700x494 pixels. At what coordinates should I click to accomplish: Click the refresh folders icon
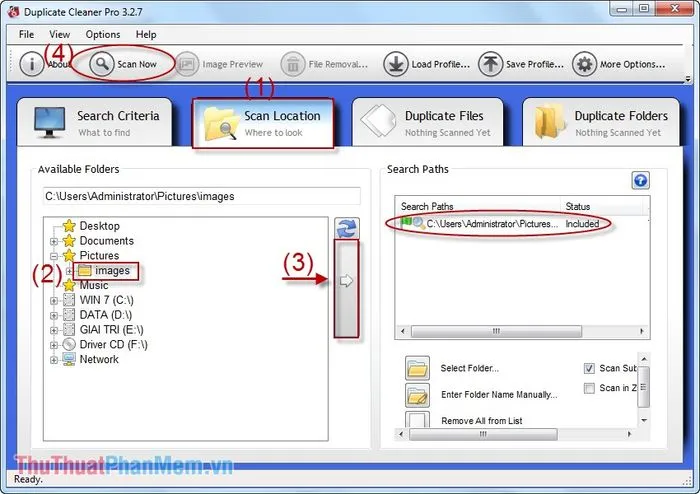(x=346, y=229)
